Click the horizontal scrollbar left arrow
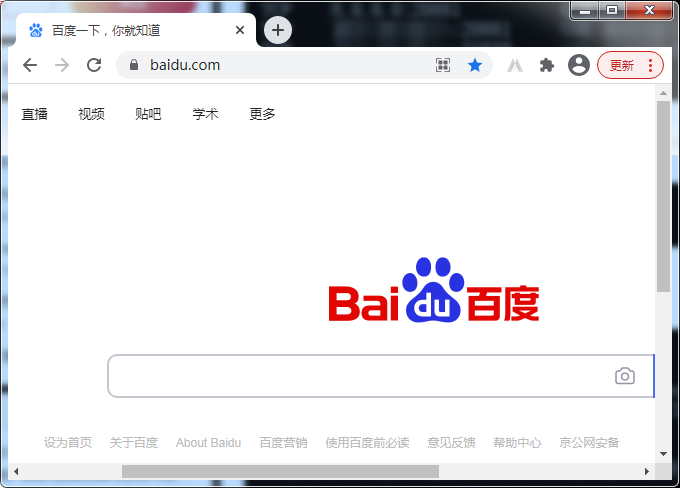This screenshot has width=680, height=488. [16, 471]
